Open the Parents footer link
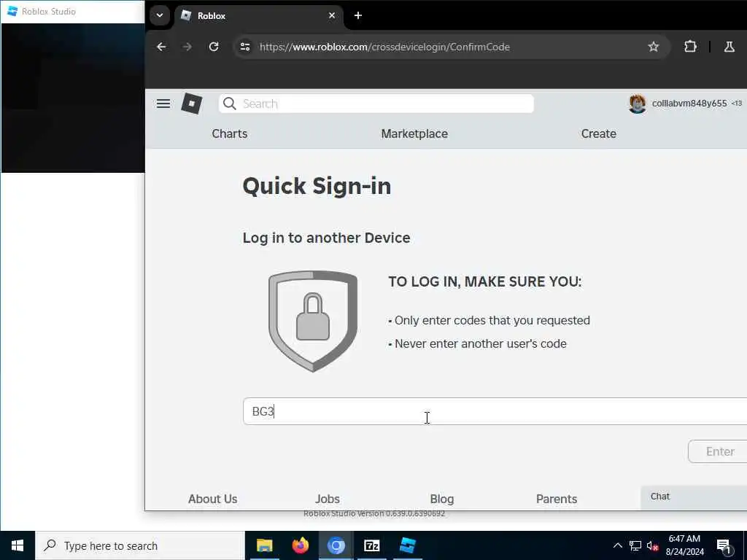 [x=557, y=499]
